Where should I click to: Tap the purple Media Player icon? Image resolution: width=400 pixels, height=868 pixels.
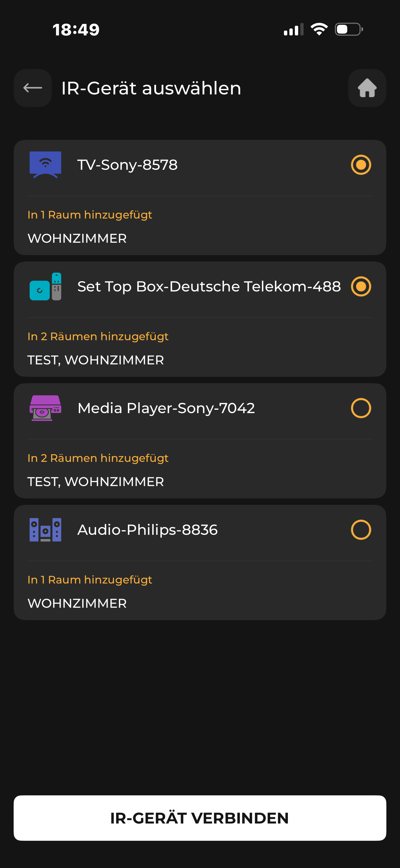[45, 408]
